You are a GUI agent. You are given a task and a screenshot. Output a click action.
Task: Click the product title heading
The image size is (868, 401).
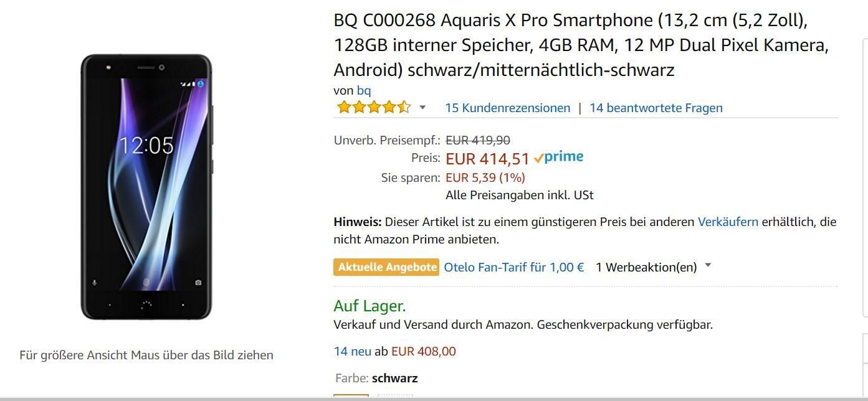coord(581,45)
